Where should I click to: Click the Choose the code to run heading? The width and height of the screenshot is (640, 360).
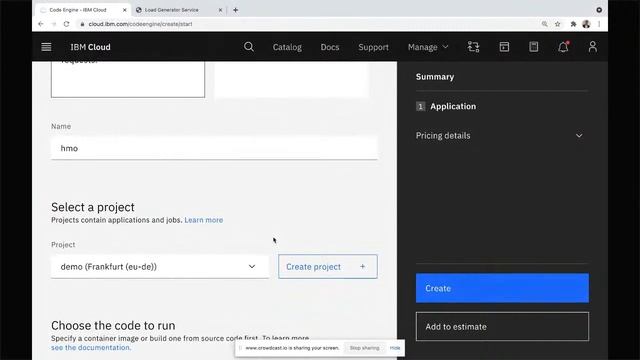pos(113,325)
